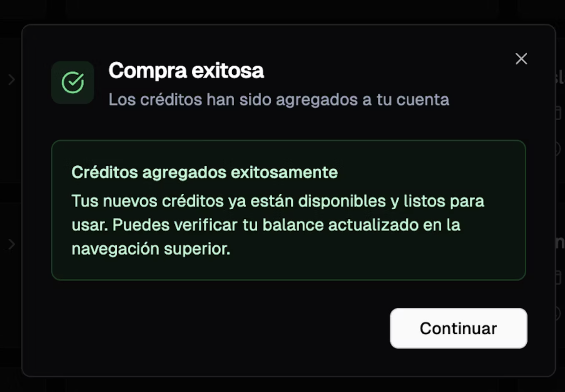Select the Compra exitosa title
The height and width of the screenshot is (392, 565).
186,70
